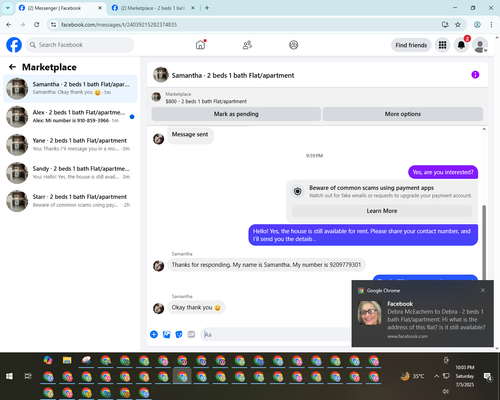Bookmark this page with star icon
Screen dimensions: 500x400
(458, 24)
